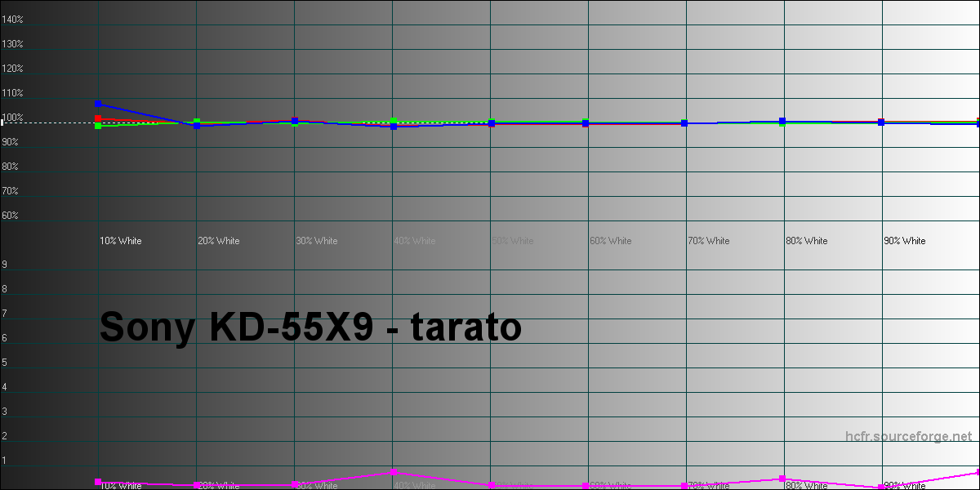The image size is (980, 490).
Task: Select the delta E axis value 9
Action: tap(5, 265)
